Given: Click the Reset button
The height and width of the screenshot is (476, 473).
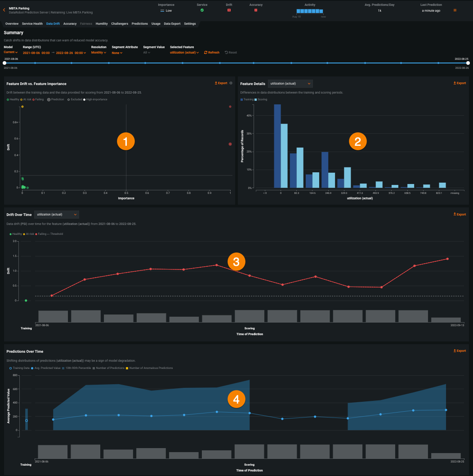Looking at the screenshot, I should pyautogui.click(x=231, y=53).
